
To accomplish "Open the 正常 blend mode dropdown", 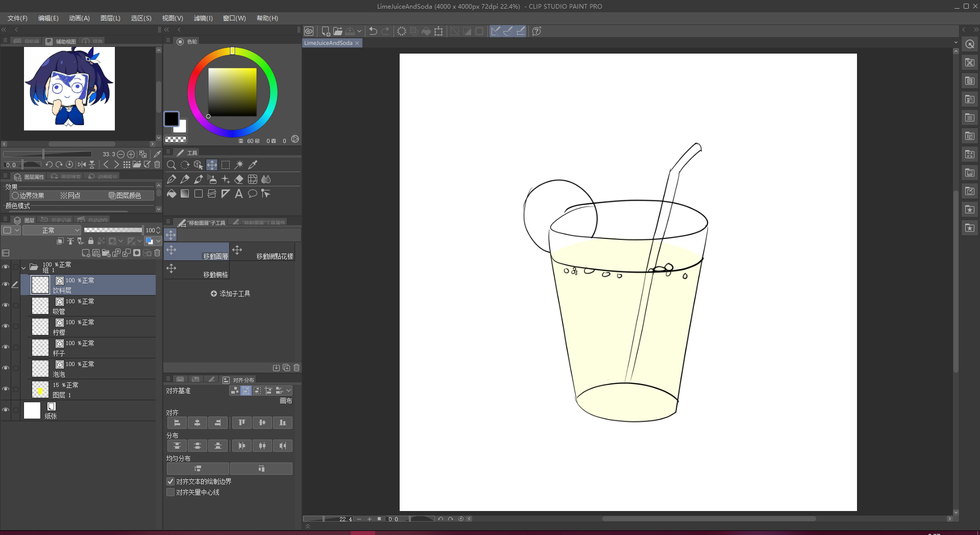I will pos(52,230).
